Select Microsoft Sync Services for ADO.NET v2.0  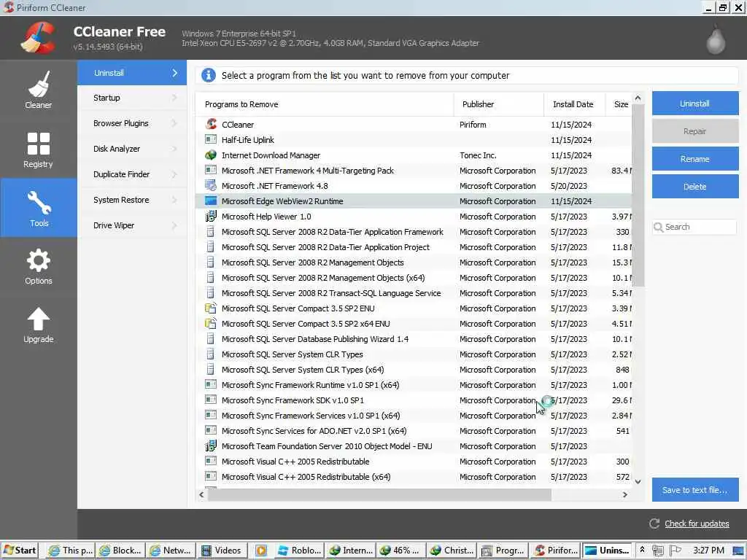pos(414,431)
